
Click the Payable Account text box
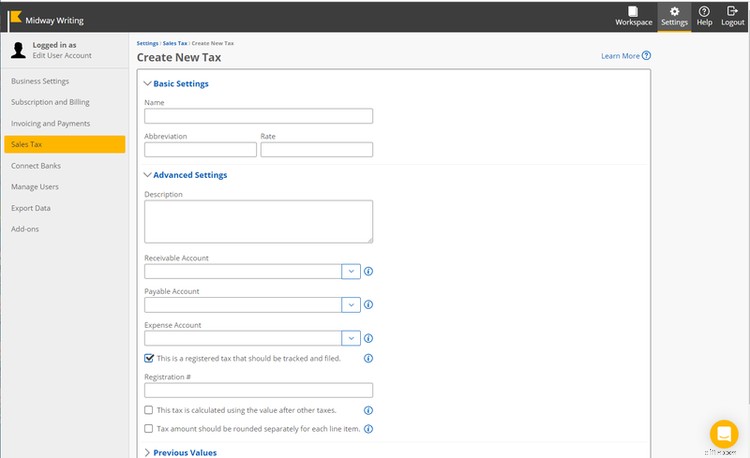click(243, 305)
